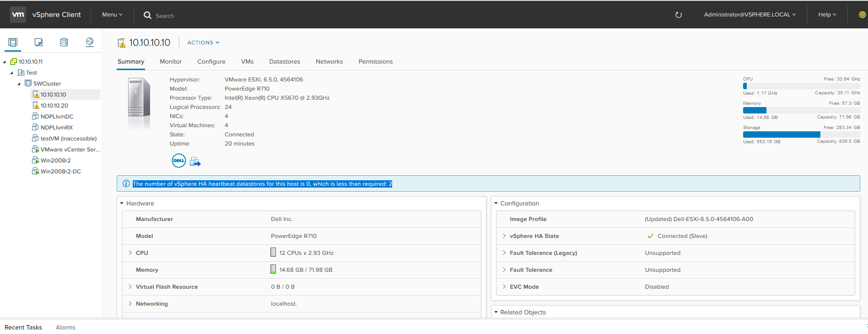Switch to the Configure tab
868x334 pixels.
pyautogui.click(x=211, y=62)
